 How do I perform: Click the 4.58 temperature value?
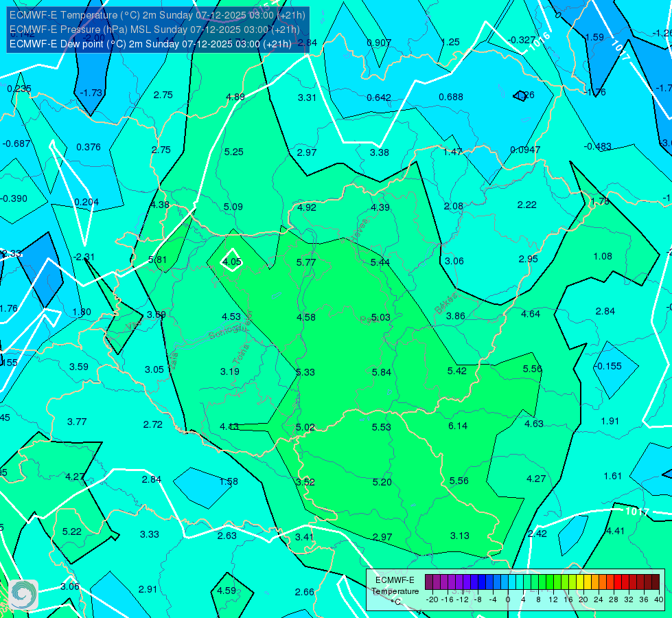[306, 317]
